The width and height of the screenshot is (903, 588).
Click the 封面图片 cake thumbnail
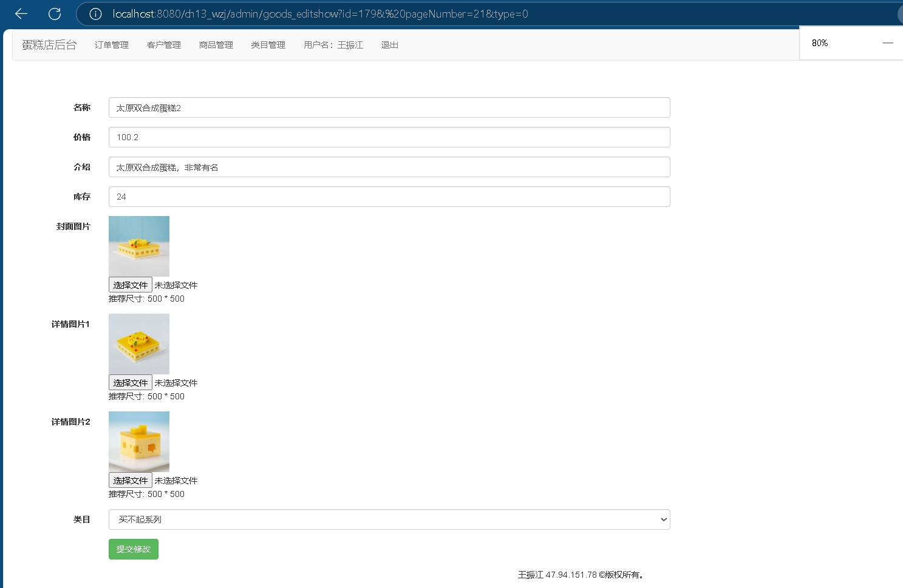139,246
